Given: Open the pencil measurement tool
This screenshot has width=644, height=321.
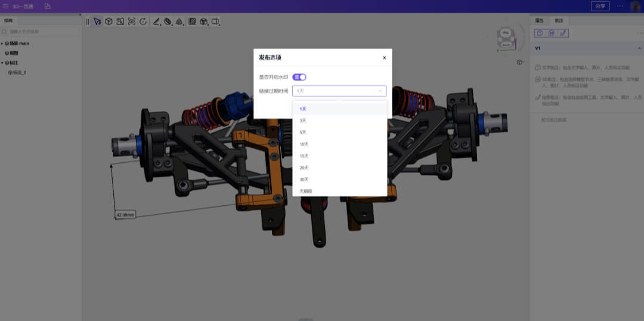Looking at the screenshot, I should click(156, 22).
